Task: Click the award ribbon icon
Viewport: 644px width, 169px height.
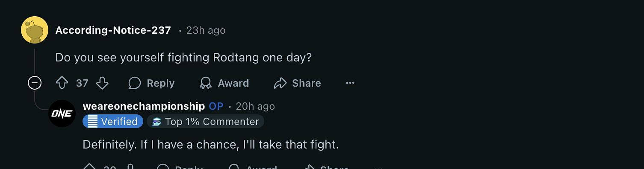Action: click(x=206, y=83)
